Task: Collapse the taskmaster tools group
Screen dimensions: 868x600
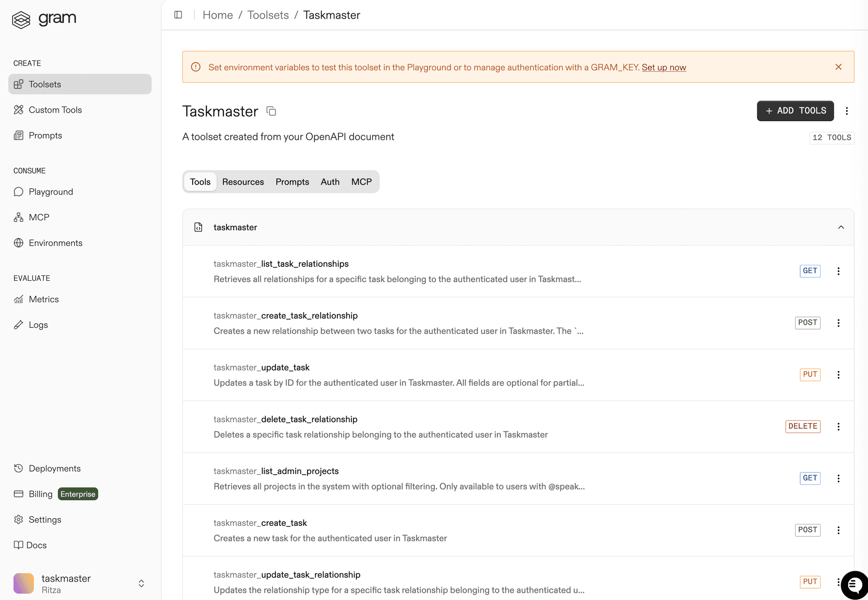Action: (841, 227)
